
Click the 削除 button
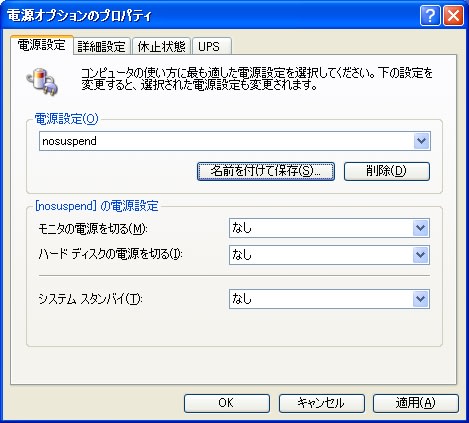click(x=387, y=171)
